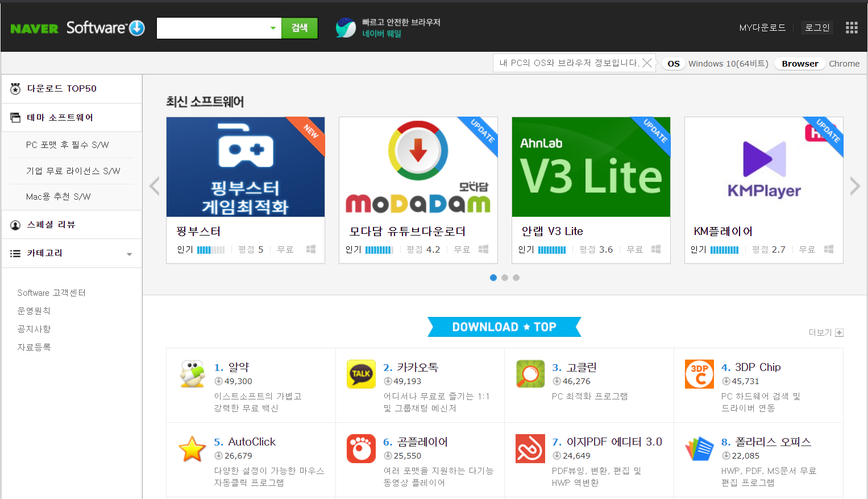Click the AutoClick star icon

click(192, 449)
